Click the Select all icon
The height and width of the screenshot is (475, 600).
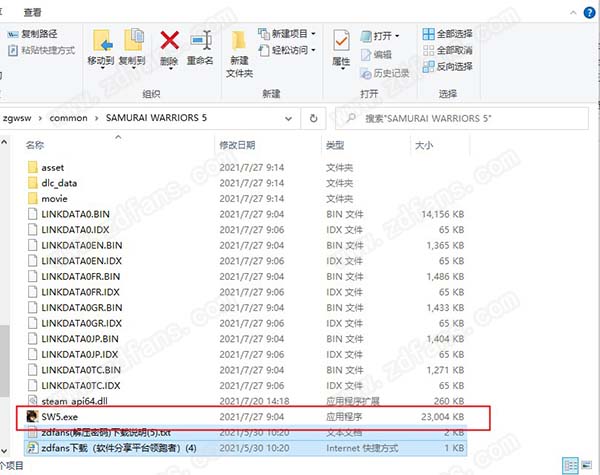click(429, 34)
